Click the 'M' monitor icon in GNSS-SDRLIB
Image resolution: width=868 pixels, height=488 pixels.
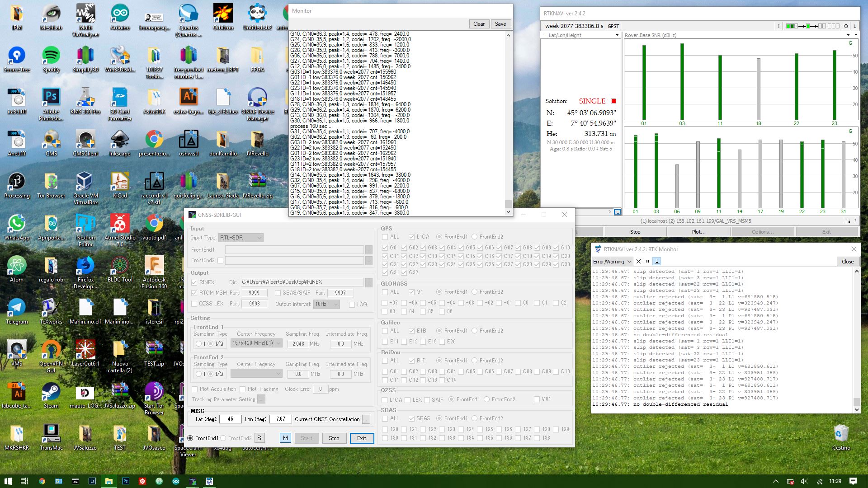[285, 438]
